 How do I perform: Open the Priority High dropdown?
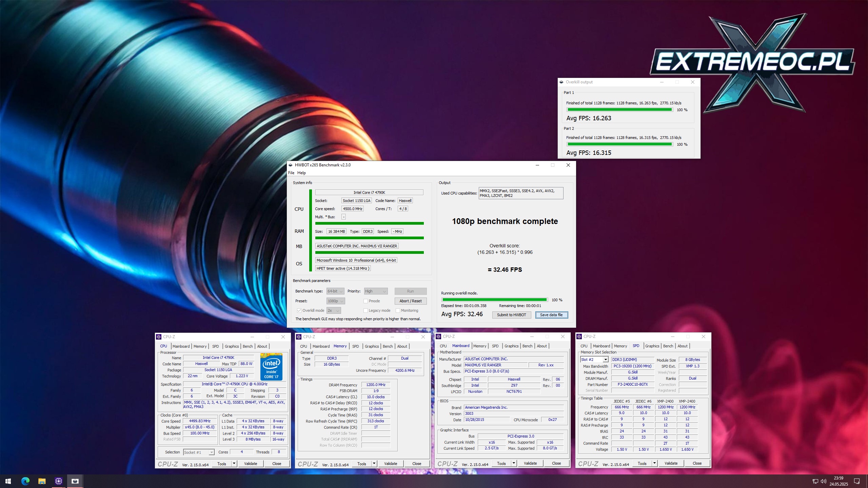[375, 291]
